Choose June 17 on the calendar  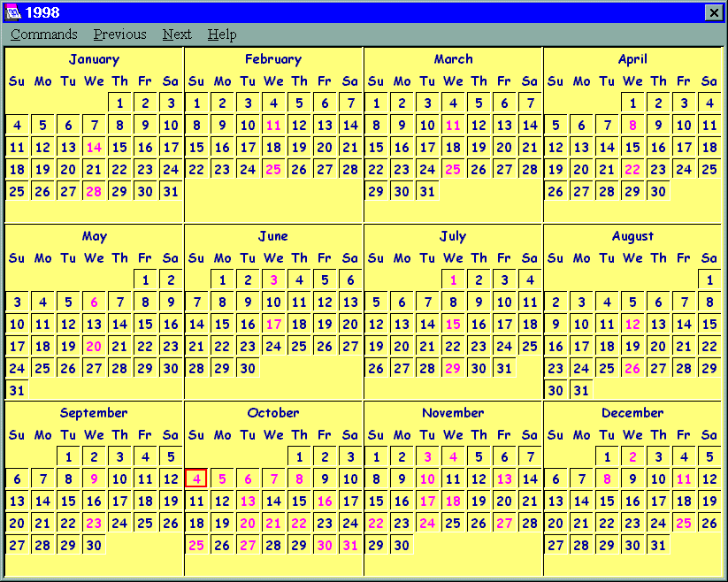[273, 324]
